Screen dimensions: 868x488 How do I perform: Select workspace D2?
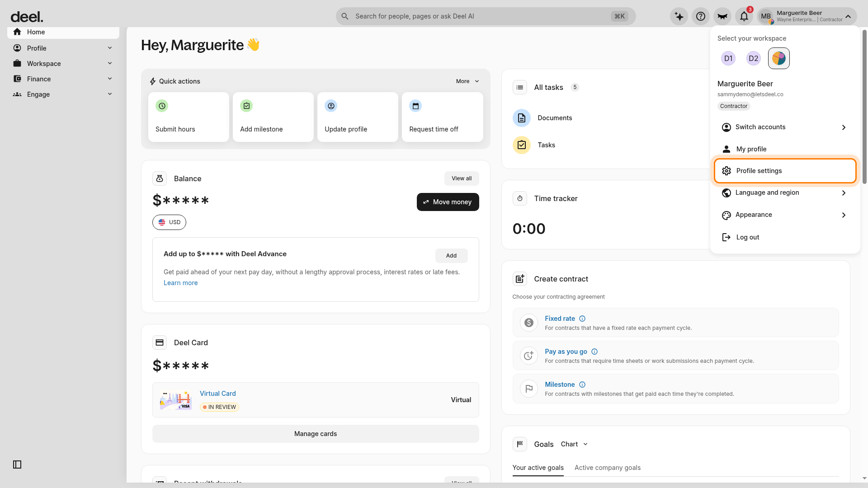754,58
